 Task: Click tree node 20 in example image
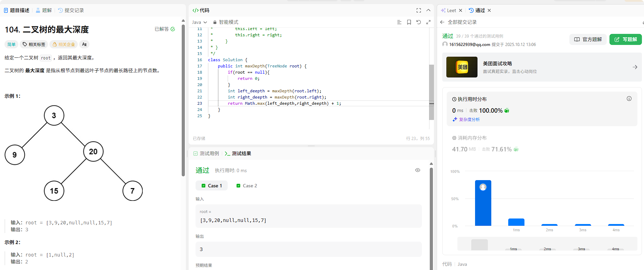pos(93,151)
